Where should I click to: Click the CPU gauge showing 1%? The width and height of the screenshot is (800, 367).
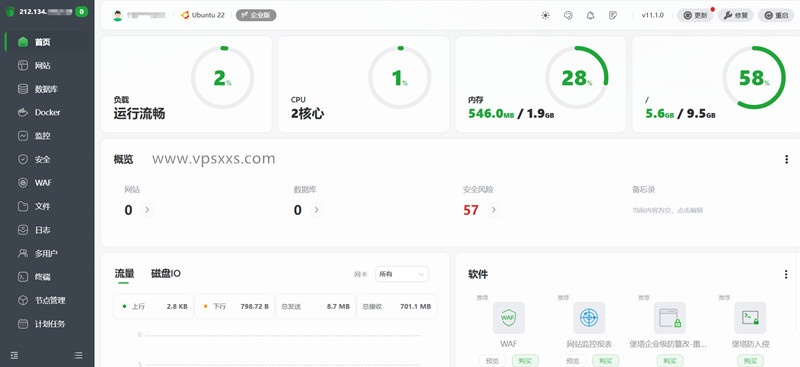tap(399, 78)
